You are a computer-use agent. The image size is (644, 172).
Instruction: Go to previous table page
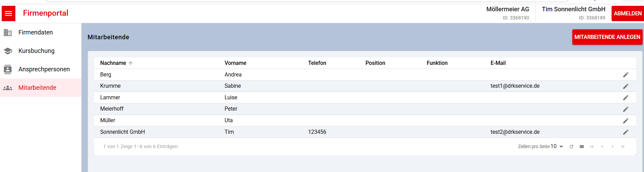(602, 146)
